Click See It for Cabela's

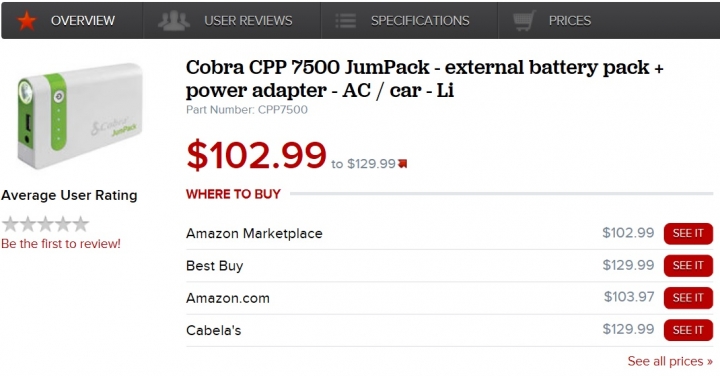pyautogui.click(x=688, y=330)
